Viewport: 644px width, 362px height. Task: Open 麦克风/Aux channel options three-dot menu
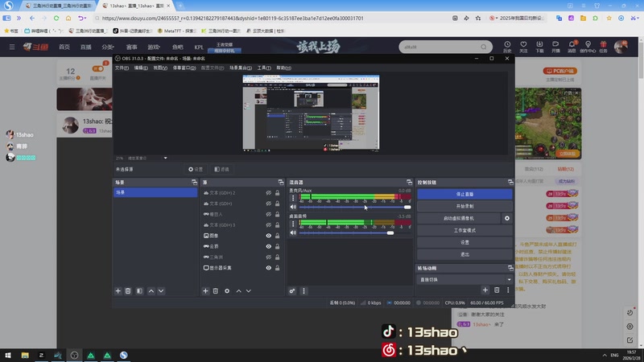[x=293, y=198]
